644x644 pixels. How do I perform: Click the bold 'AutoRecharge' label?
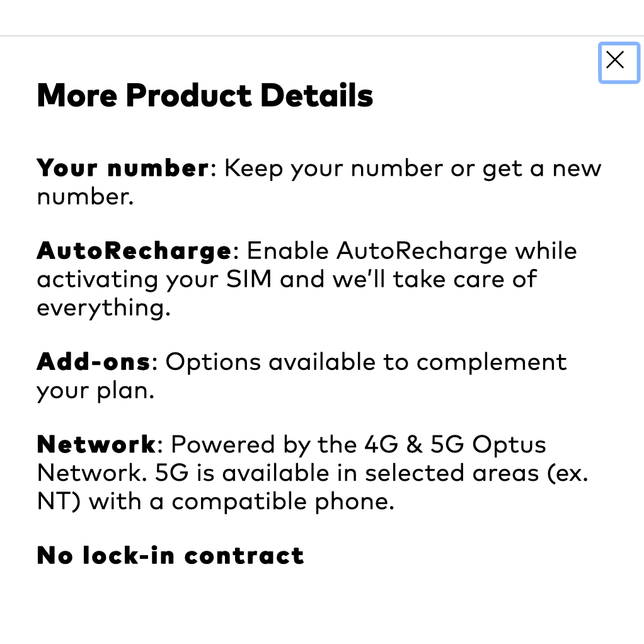click(134, 251)
